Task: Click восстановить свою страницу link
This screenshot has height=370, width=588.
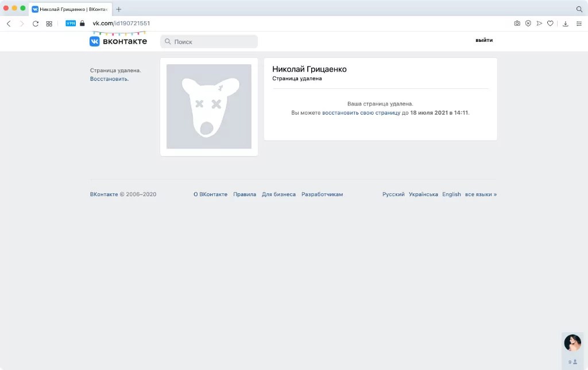Action: 361,113
